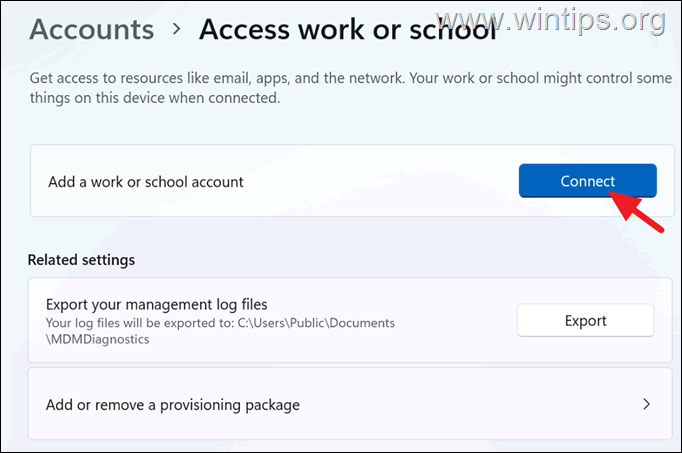Click the 'Export your management log files' label
The height and width of the screenshot is (453, 682).
pos(157,304)
